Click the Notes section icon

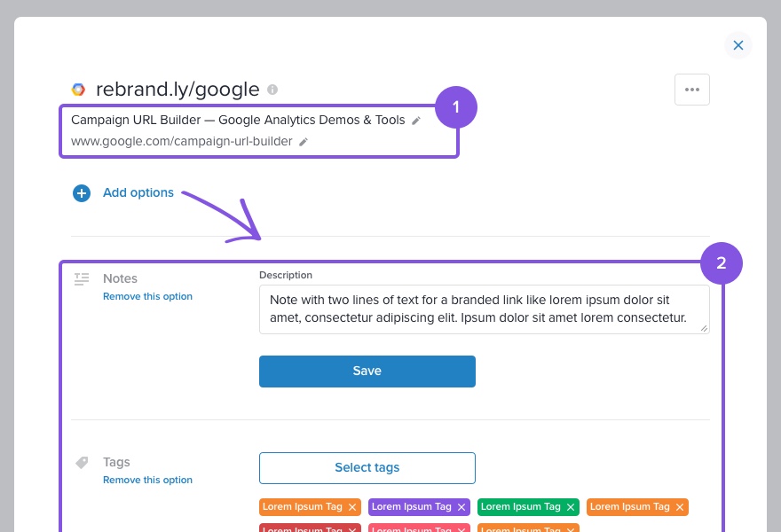coord(82,278)
